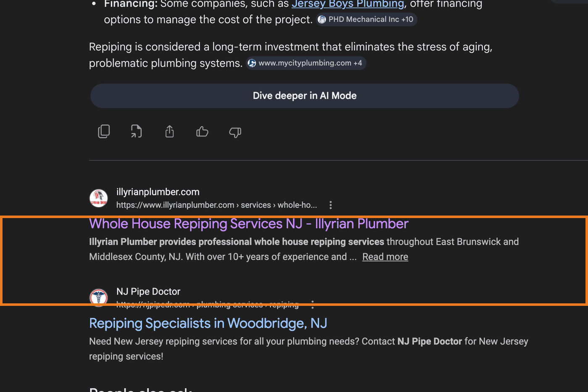Open Repiping Specialists in Woodbridge, NJ result
588x392 pixels.
pos(208,323)
